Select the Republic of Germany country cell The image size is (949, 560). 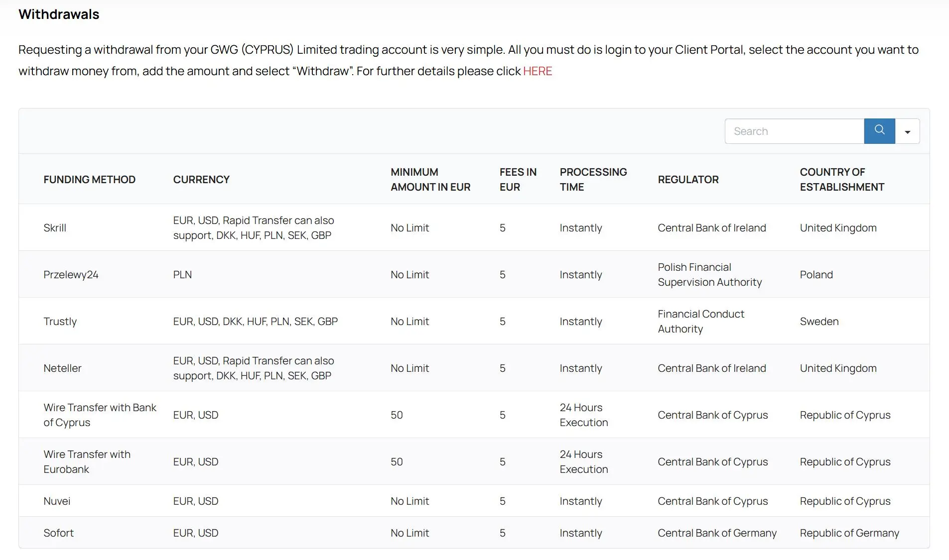(849, 533)
